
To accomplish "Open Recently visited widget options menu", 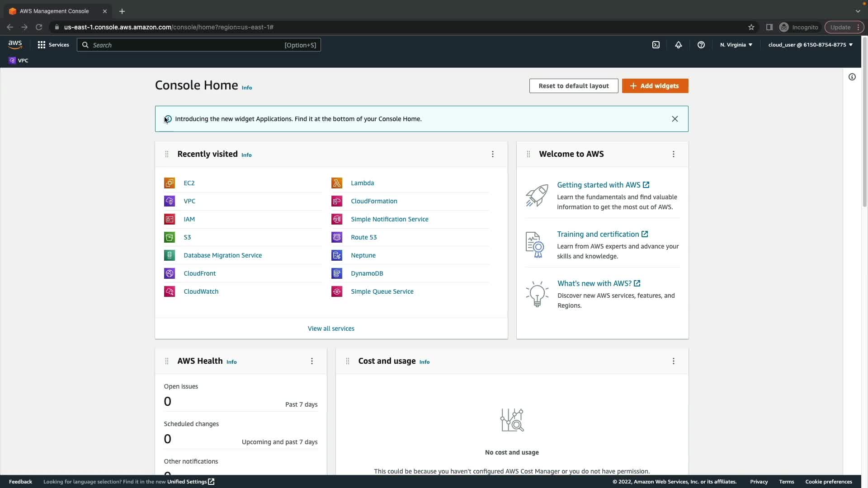I will point(493,154).
